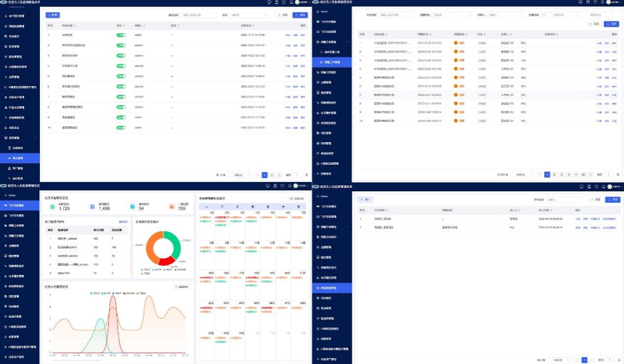624x364 pixels.
Task: Click the blue 新增 add button
Action: pos(53,15)
